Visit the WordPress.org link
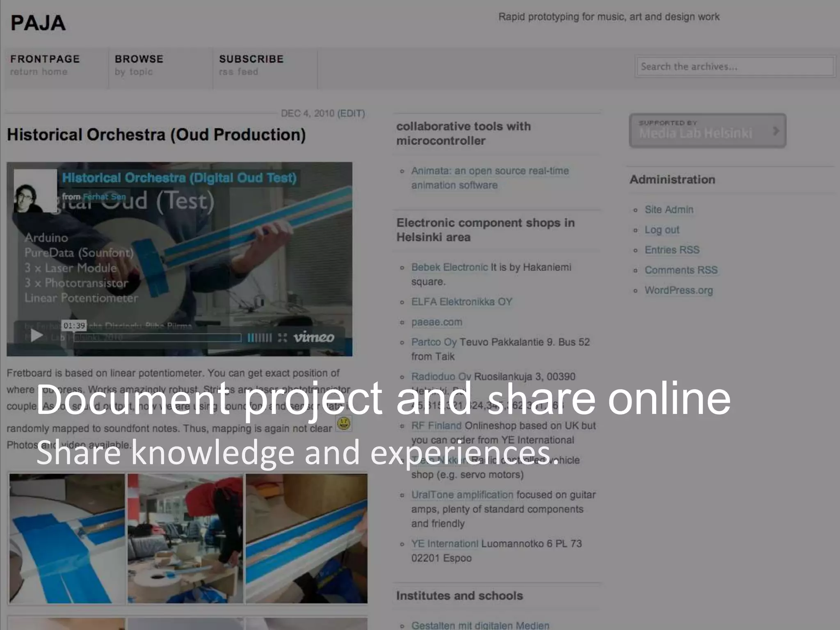The height and width of the screenshot is (630, 840). [679, 290]
